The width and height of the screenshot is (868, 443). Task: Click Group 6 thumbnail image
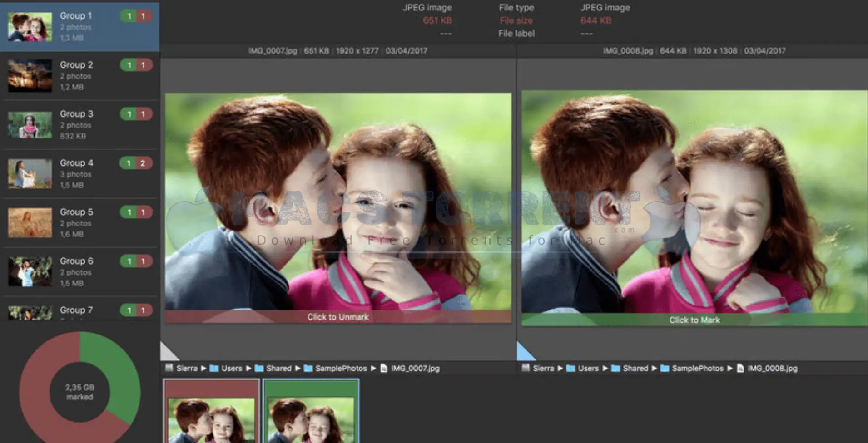[x=30, y=271]
